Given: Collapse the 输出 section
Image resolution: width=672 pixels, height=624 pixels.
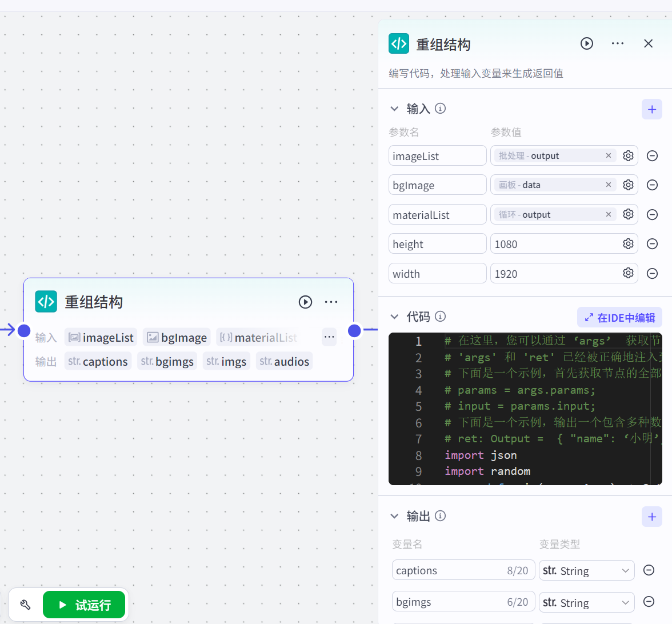Looking at the screenshot, I should [x=394, y=516].
